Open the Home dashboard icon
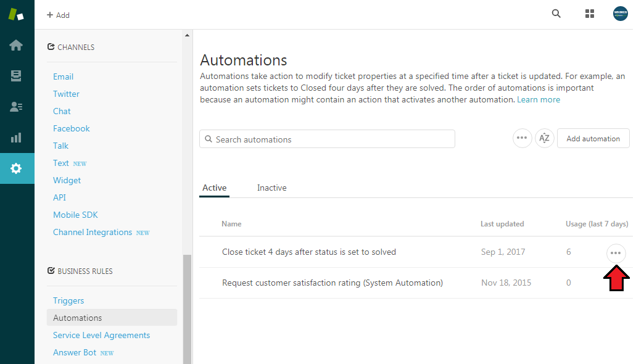The width and height of the screenshot is (636, 364). pyautogui.click(x=16, y=45)
